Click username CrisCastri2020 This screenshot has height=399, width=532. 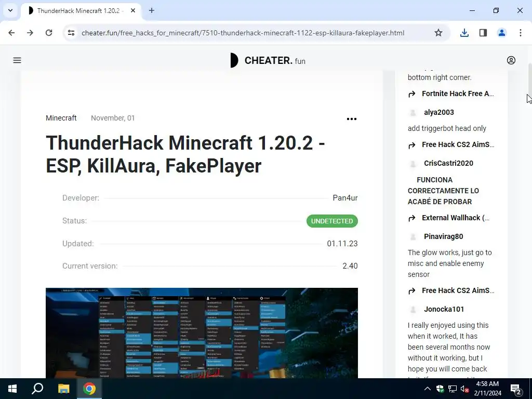pos(448,163)
